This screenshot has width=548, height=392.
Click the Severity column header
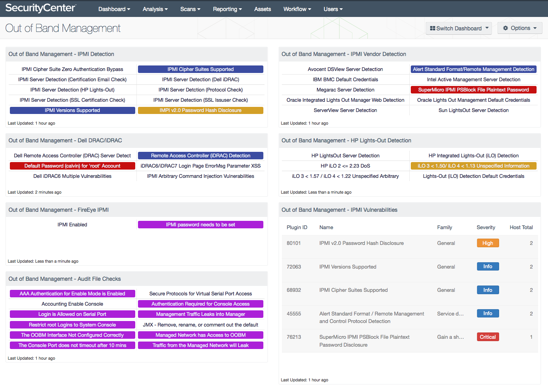click(x=486, y=228)
